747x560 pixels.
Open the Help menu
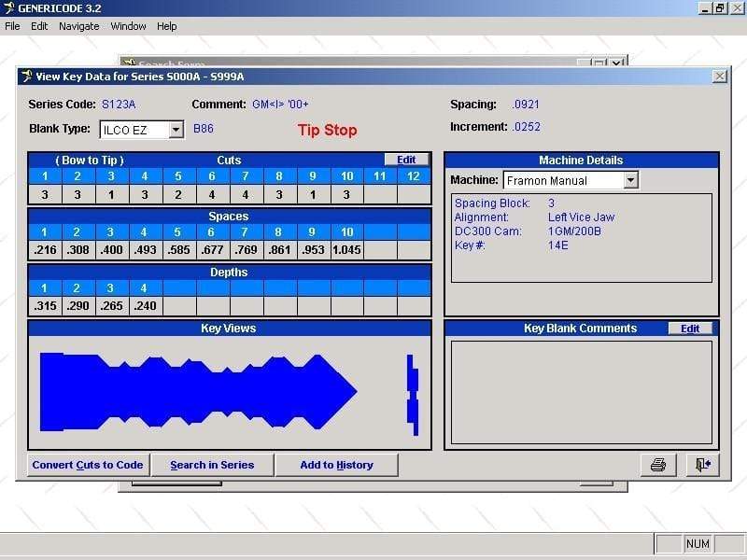click(x=166, y=26)
